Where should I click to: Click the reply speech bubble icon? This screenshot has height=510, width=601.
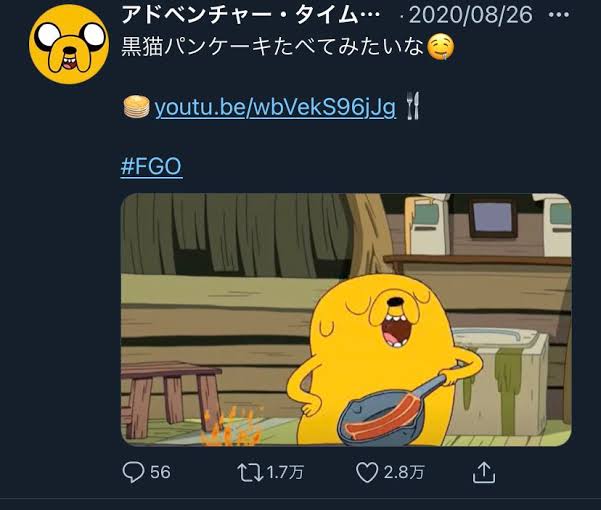point(132,471)
